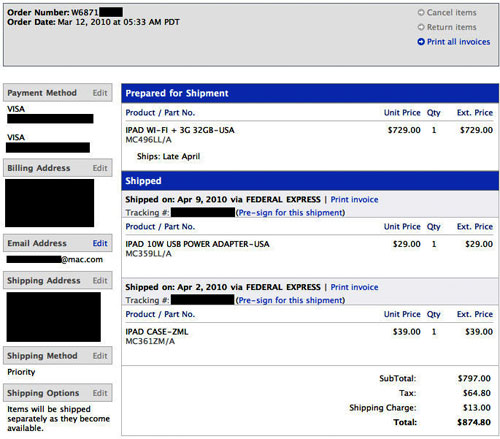Screen dimensions: 500x439
Task: Open the redacted Apr 9 tracking number
Action: (203, 212)
